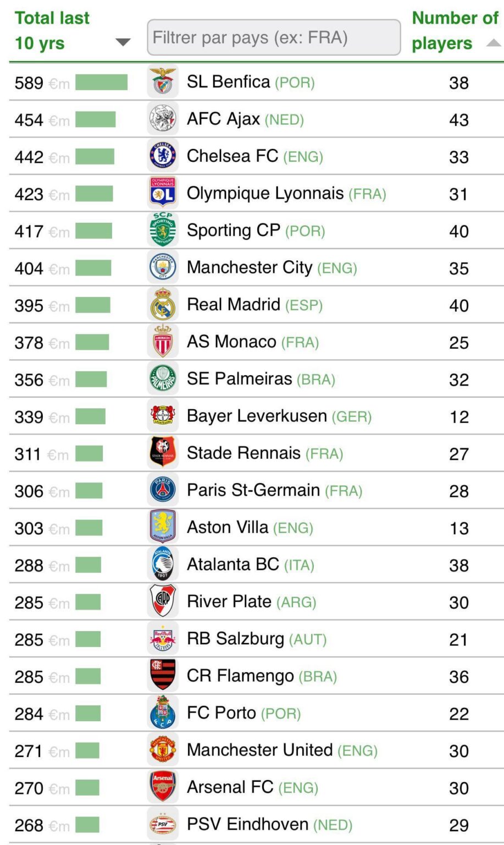Screen dimensions: 504x845
Task: Open the Olympique Lyonnais crest
Action: pos(162,193)
